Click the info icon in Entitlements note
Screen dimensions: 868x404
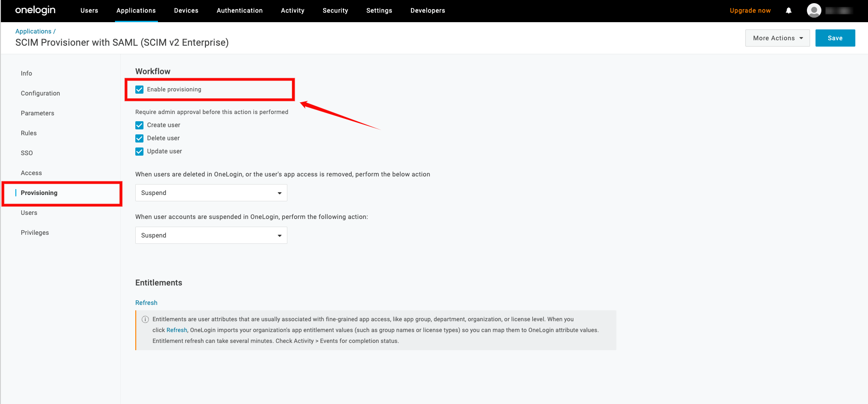[145, 319]
